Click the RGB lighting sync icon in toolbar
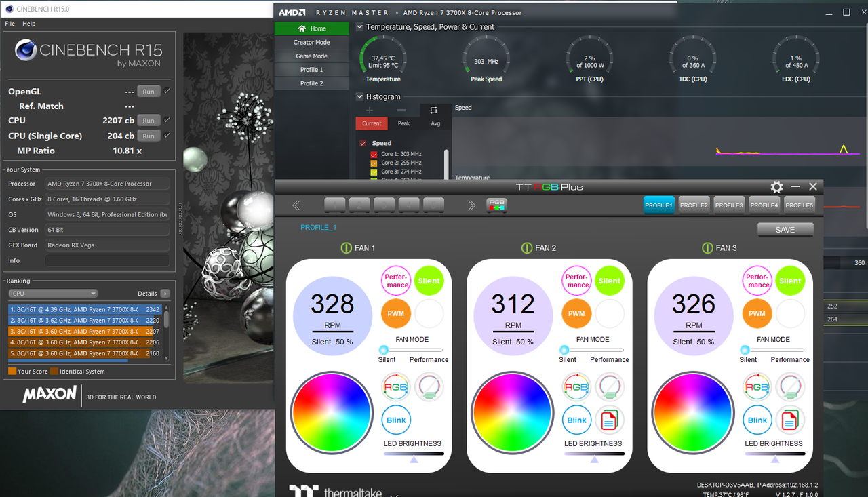868x497 pixels. pos(497,205)
